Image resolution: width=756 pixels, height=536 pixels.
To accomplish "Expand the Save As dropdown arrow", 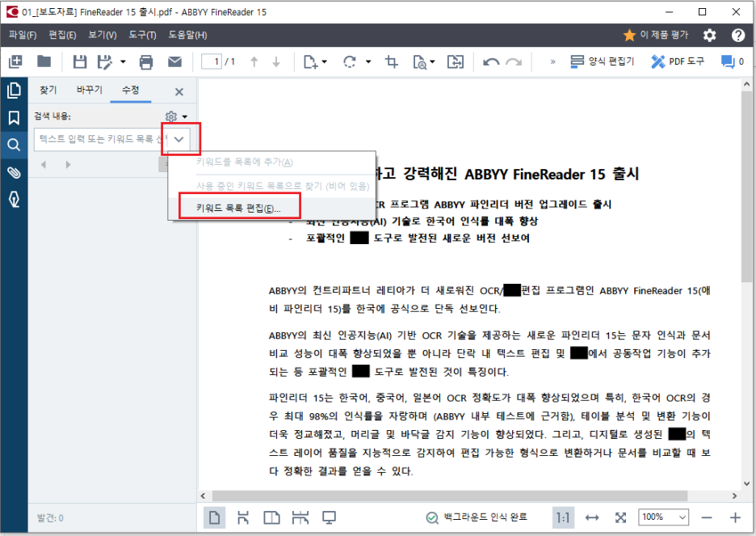I will click(123, 61).
